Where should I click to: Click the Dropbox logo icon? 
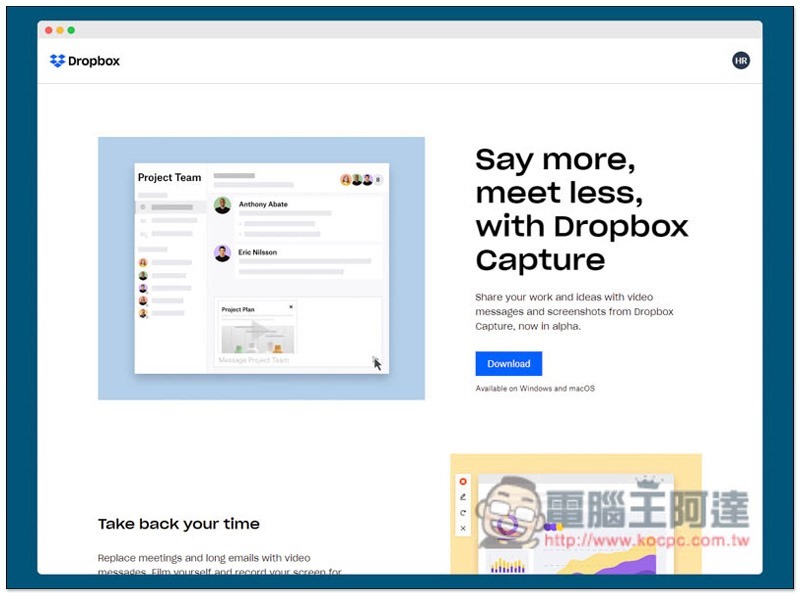point(57,61)
